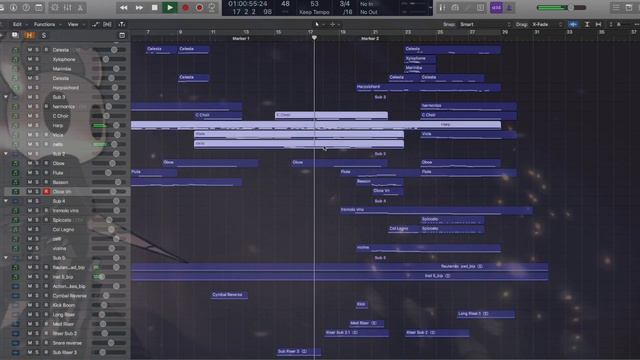Toggle Cycle mode button
This screenshot has width=640, height=360.
(x=212, y=7)
